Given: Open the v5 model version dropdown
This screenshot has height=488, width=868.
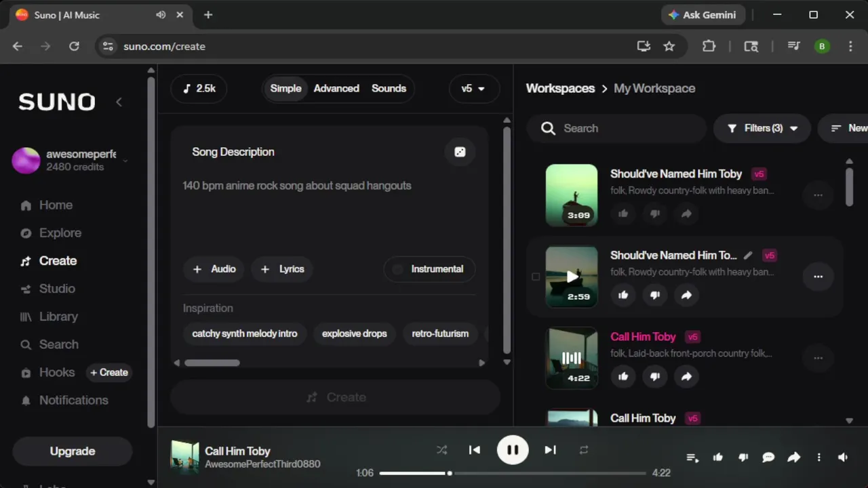Looking at the screenshot, I should [474, 89].
